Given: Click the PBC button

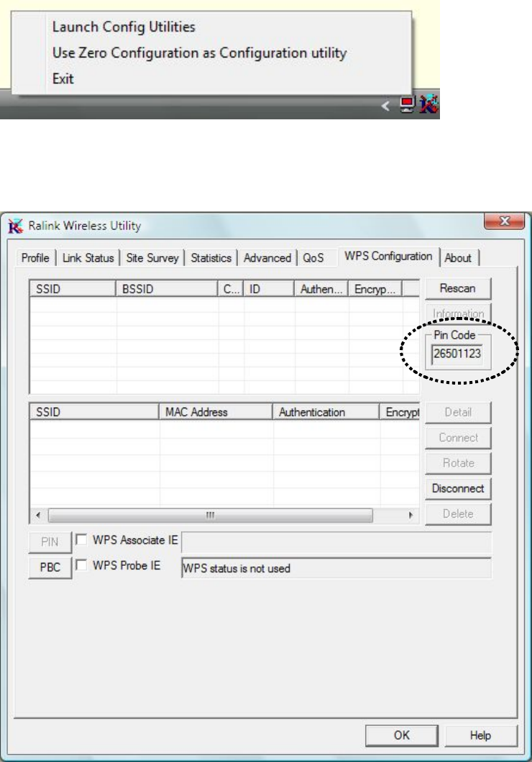Looking at the screenshot, I should tap(50, 567).
